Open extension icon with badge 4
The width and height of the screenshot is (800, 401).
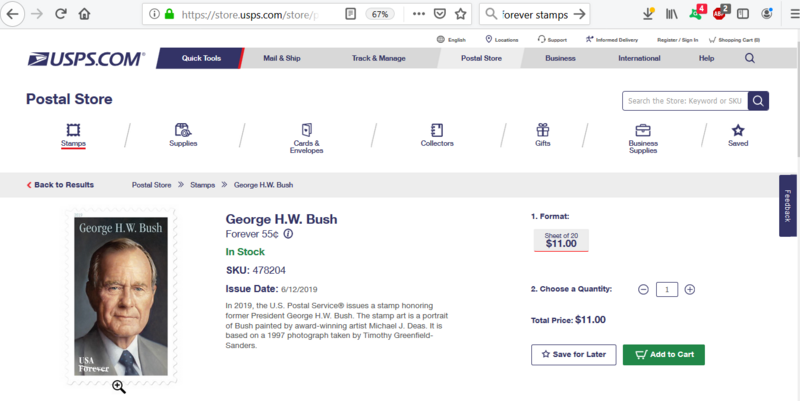pos(697,13)
